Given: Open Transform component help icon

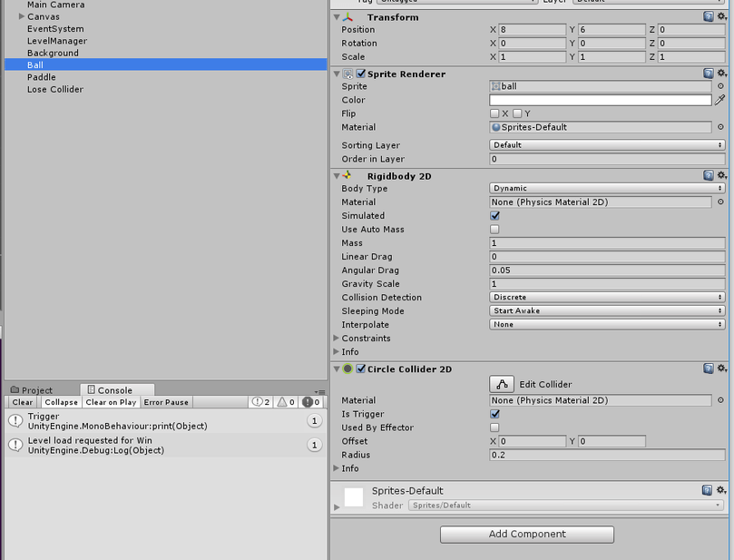Looking at the screenshot, I should (x=709, y=17).
